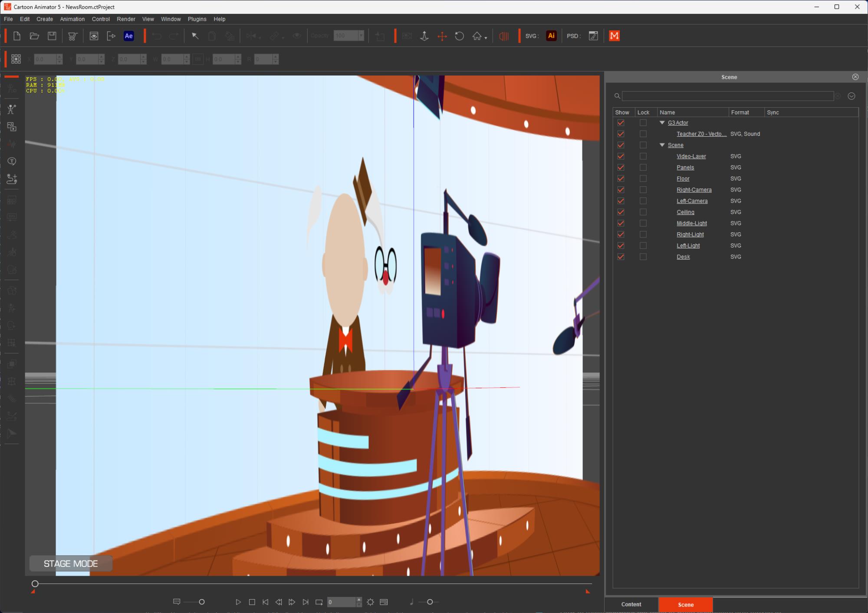The width and height of the screenshot is (868, 613).
Task: Show the timeline with the timeline icon
Action: click(x=384, y=602)
